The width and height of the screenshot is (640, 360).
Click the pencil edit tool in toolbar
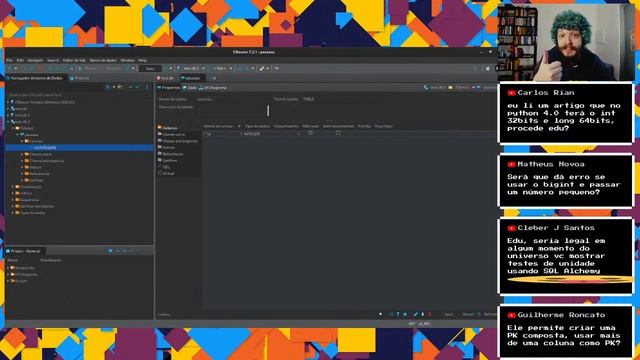(262, 69)
